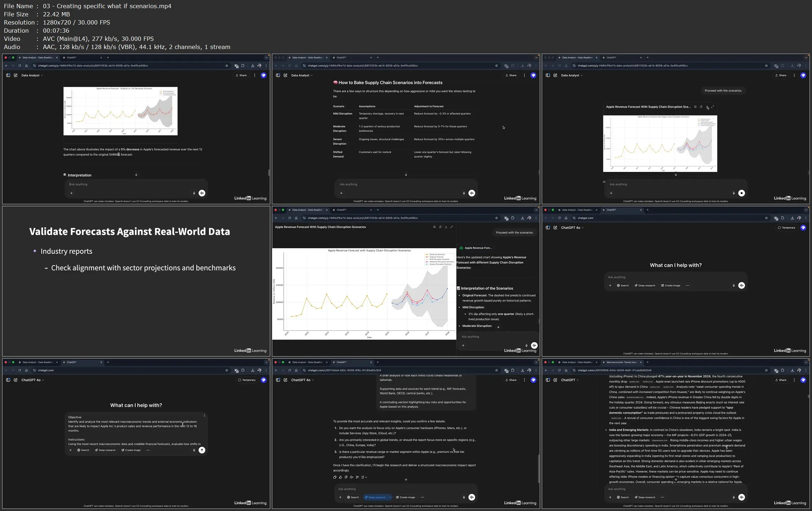The image size is (812, 511).
Task: Open the three-dot tools menu in the empty-prompt frame
Action: point(687,286)
